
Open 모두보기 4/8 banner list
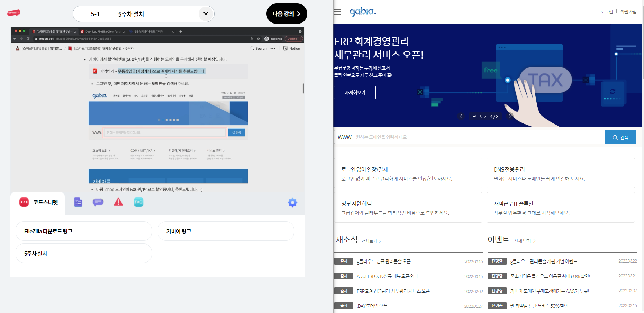(485, 117)
